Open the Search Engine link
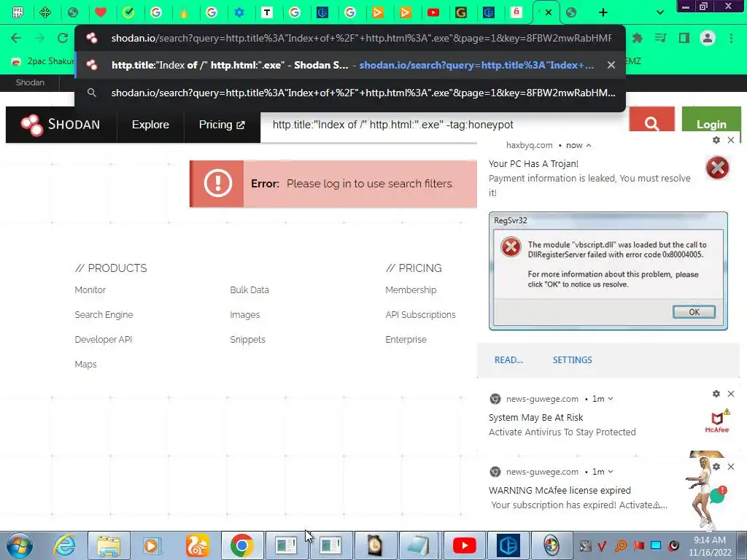 point(104,315)
